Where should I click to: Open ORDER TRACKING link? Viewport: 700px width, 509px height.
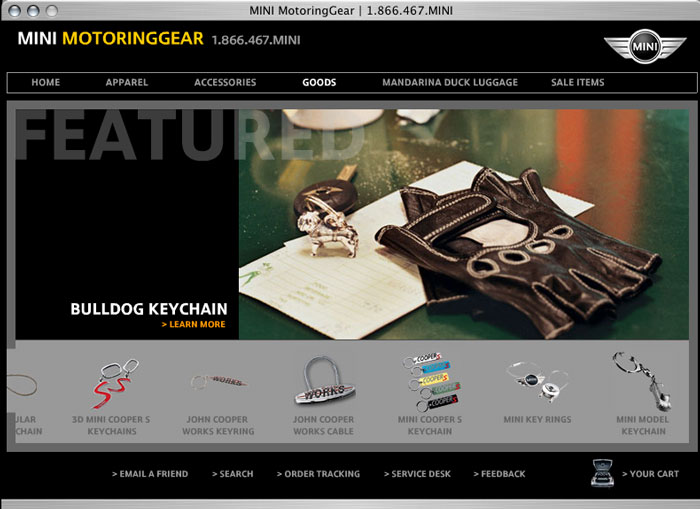[x=318, y=474]
